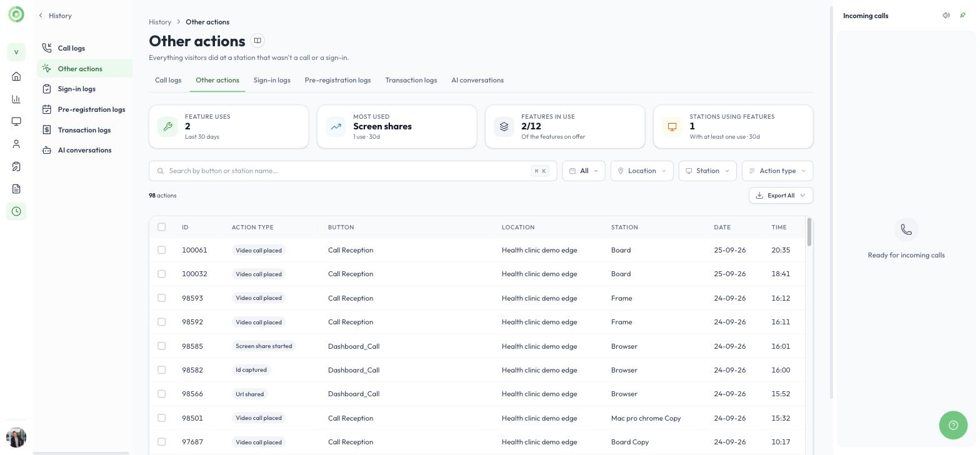The width and height of the screenshot is (980, 455).
Task: Click the pin icon in the Incoming calls panel
Action: click(962, 16)
